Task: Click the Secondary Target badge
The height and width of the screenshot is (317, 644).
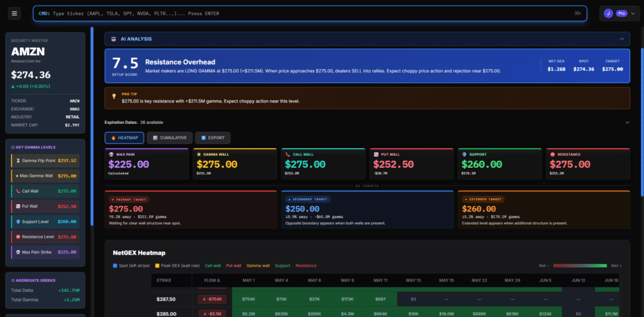Action: pos(308,199)
